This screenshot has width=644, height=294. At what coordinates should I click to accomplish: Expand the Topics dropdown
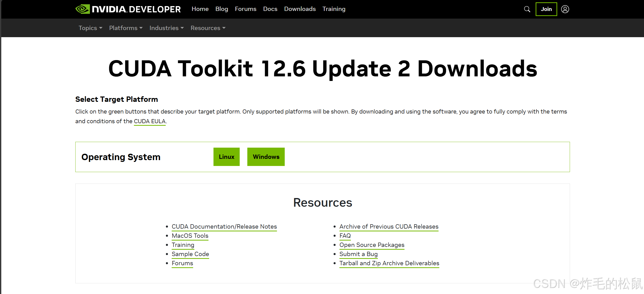90,28
